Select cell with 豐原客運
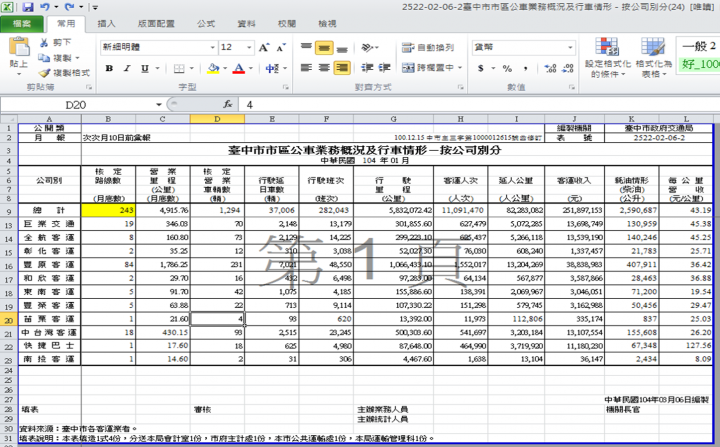This screenshot has width=720, height=447. pyautogui.click(x=50, y=265)
